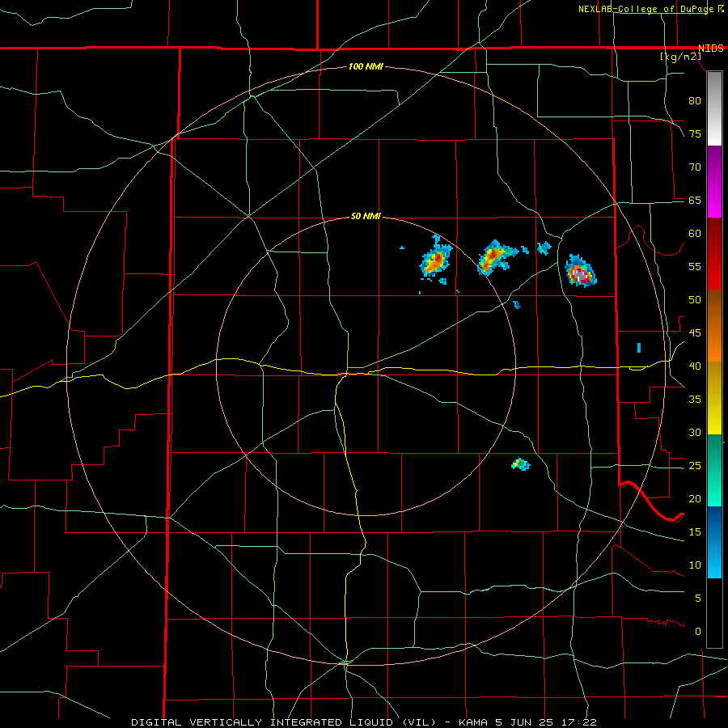Click the 10 value on the color scale
The width and height of the screenshot is (728, 728).
click(695, 565)
